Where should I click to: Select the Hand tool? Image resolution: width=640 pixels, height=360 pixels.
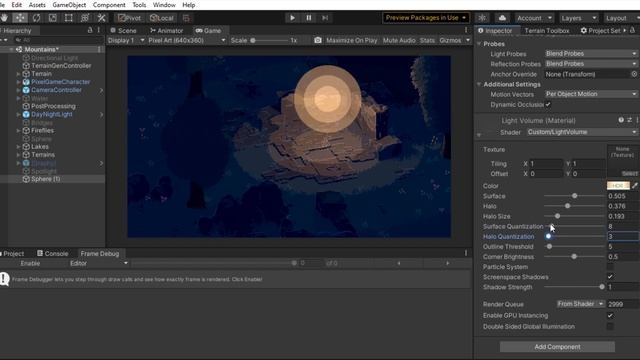(4, 18)
